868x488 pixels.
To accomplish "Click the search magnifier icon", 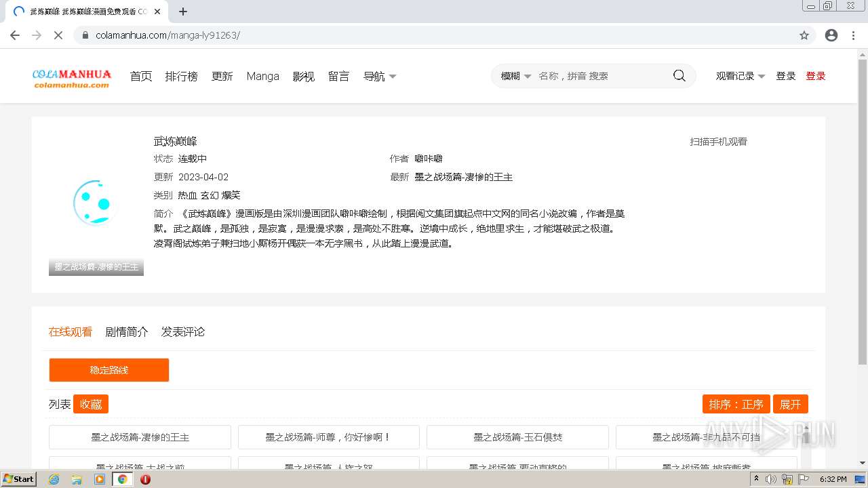I will click(679, 76).
